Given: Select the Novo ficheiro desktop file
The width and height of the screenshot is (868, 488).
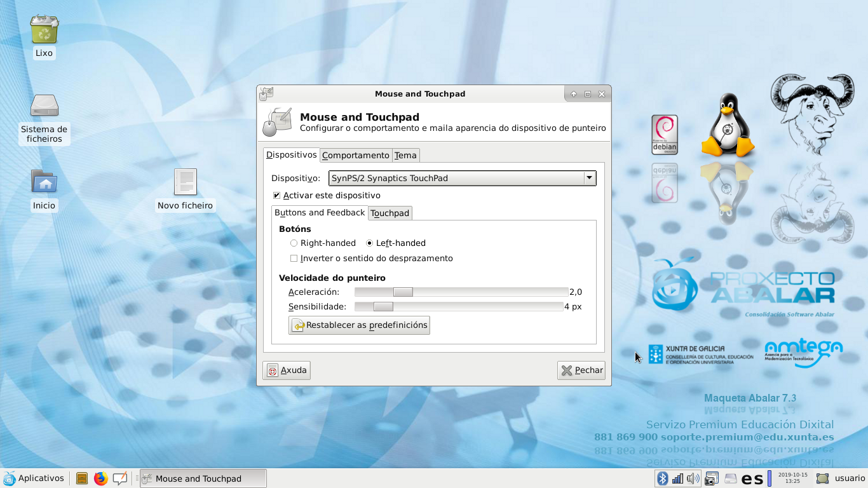Looking at the screenshot, I should [185, 183].
